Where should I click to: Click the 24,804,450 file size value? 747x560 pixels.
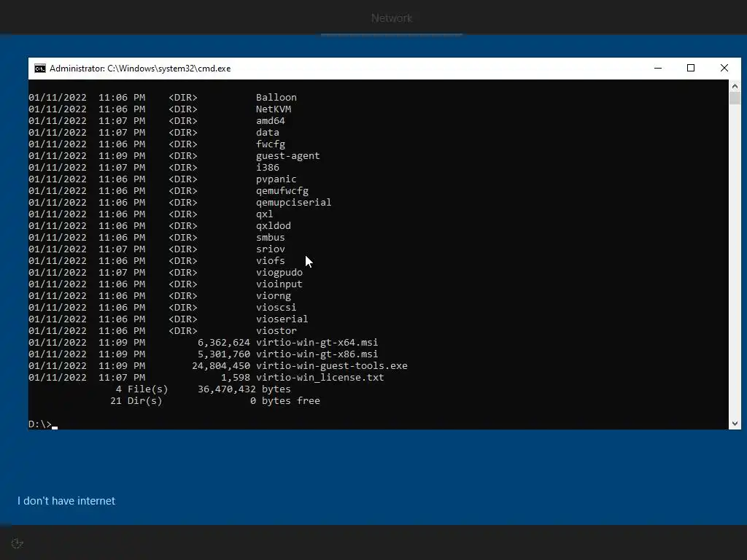[x=221, y=366]
